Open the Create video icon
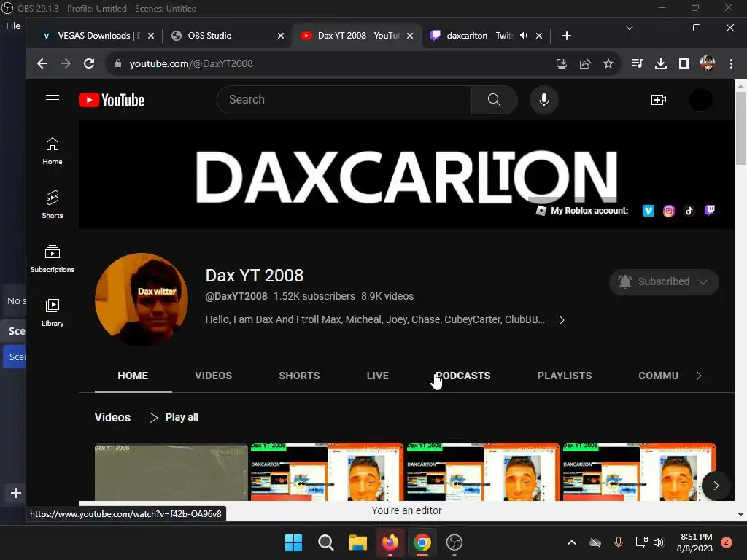Screen dimensions: 747x560 (659, 99)
